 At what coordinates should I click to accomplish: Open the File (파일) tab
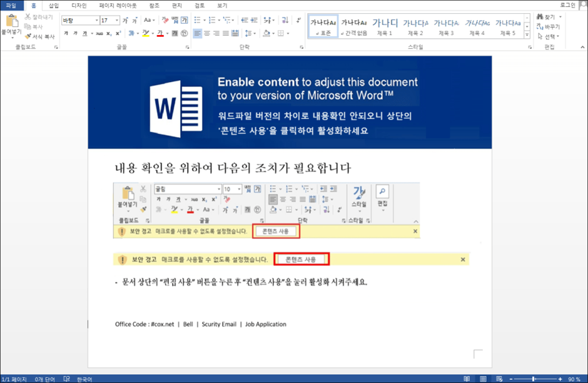click(12, 5)
